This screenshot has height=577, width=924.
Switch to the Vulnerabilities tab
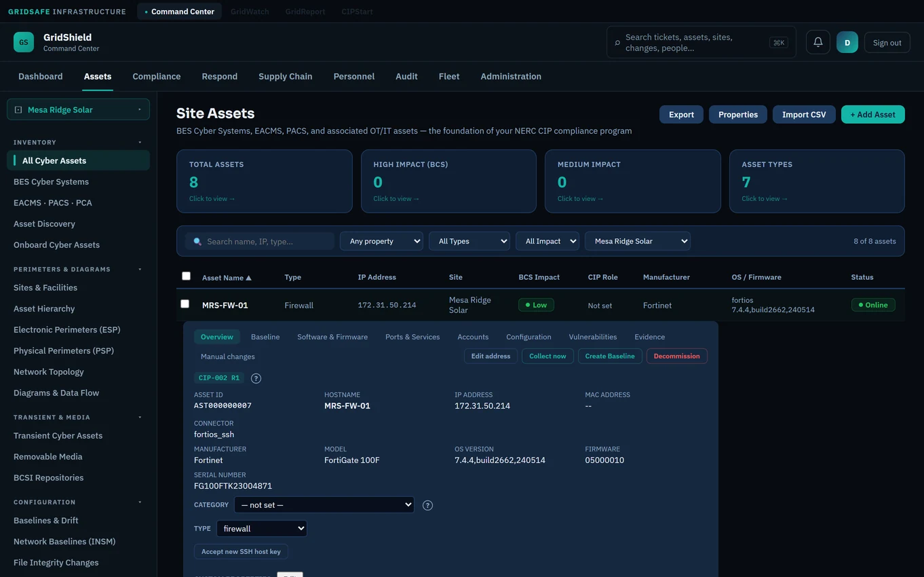[593, 337]
